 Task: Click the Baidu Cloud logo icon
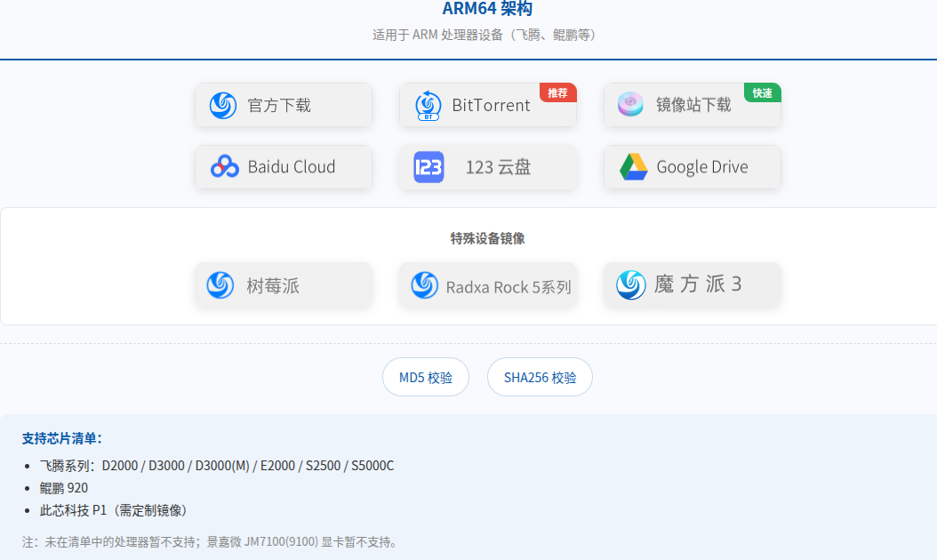click(x=225, y=167)
